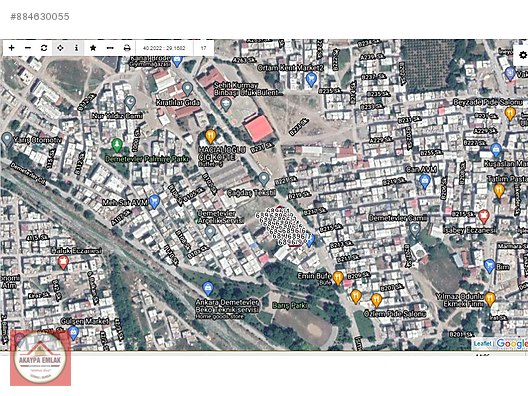This screenshot has width=528, height=396.
Task: Open the settings gear on map
Action: tap(522, 55)
